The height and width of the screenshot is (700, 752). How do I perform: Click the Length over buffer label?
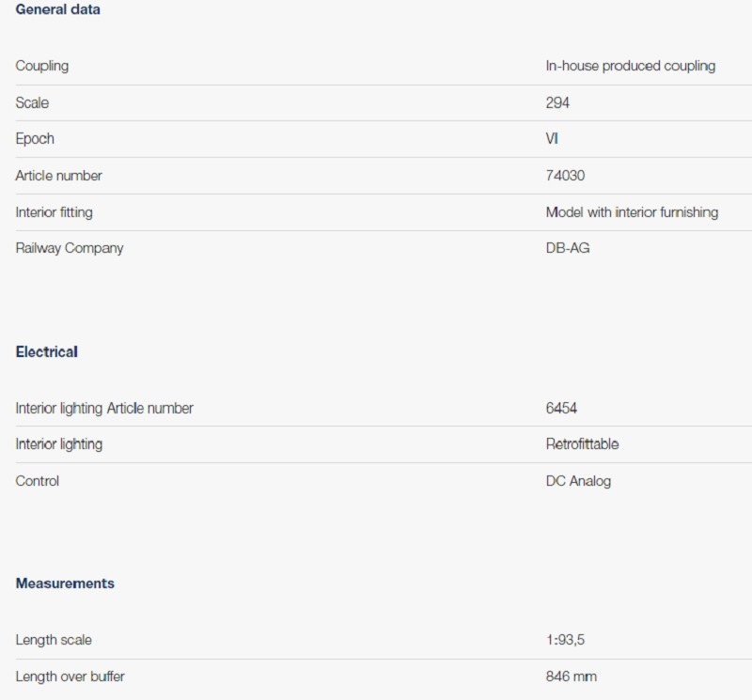pyautogui.click(x=70, y=677)
